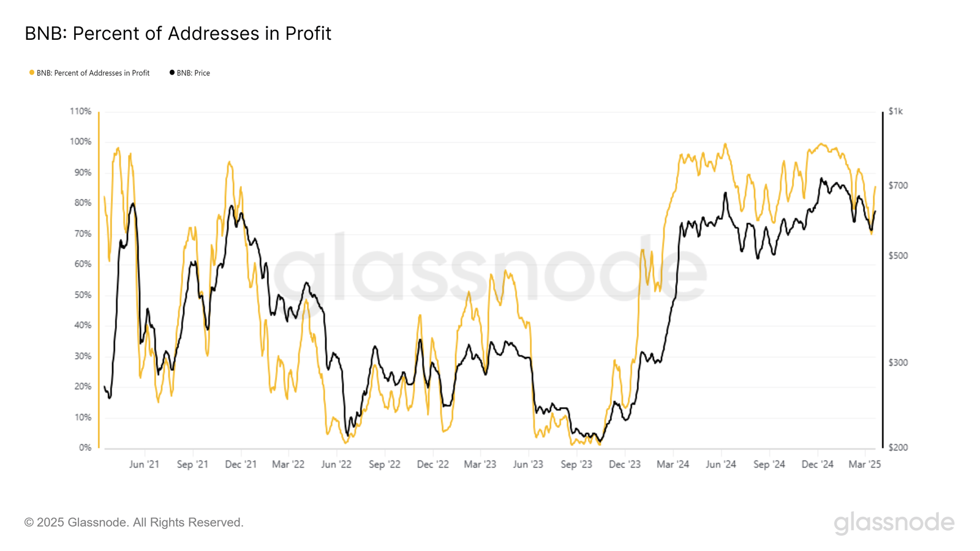
Task: Click the glassnode logo in bottom right corner
Action: tap(894, 523)
